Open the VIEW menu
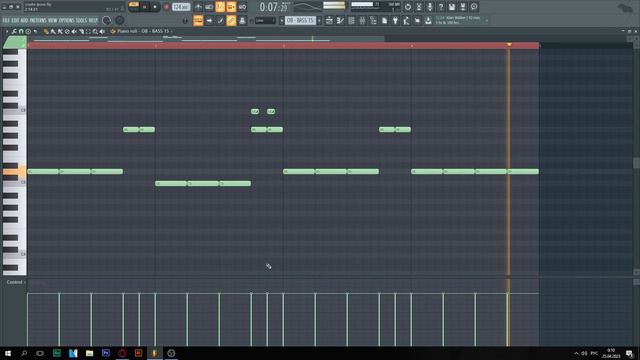The height and width of the screenshot is (360, 640). [x=53, y=20]
